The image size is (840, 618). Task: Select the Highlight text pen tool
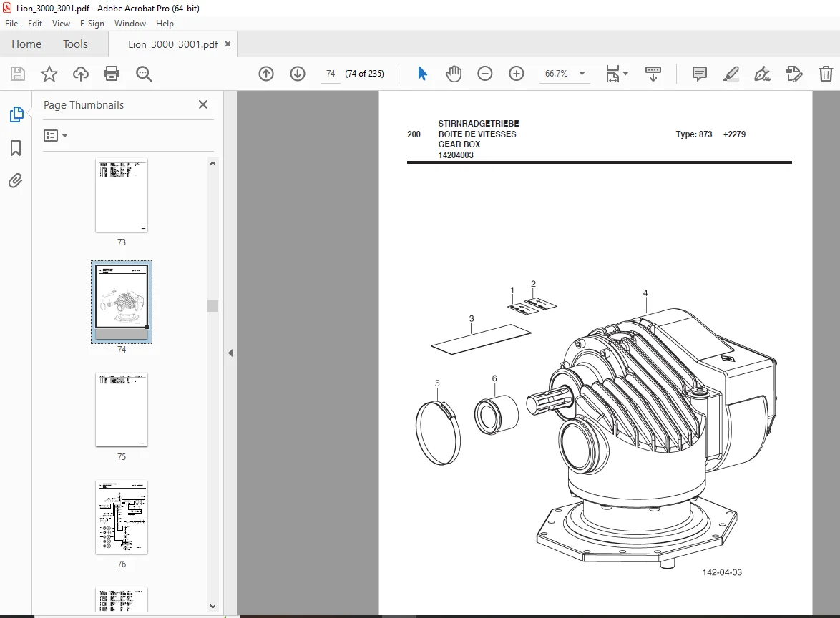pos(731,74)
